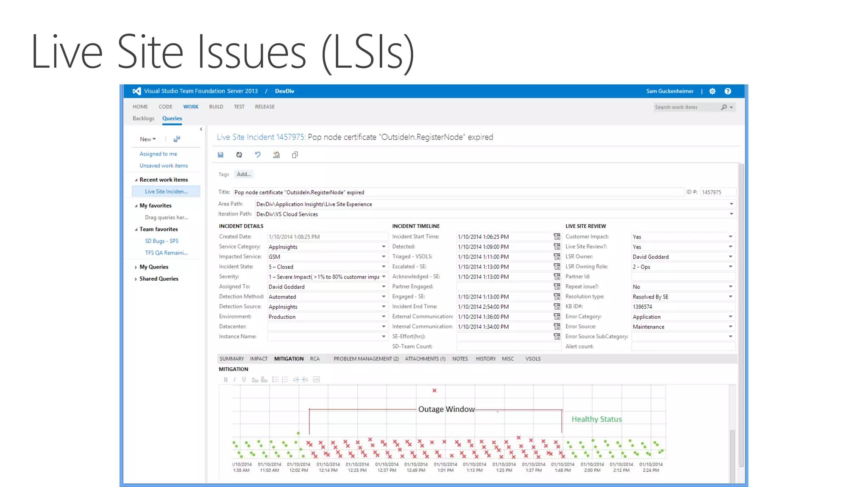Click the Search work items box

[687, 107]
